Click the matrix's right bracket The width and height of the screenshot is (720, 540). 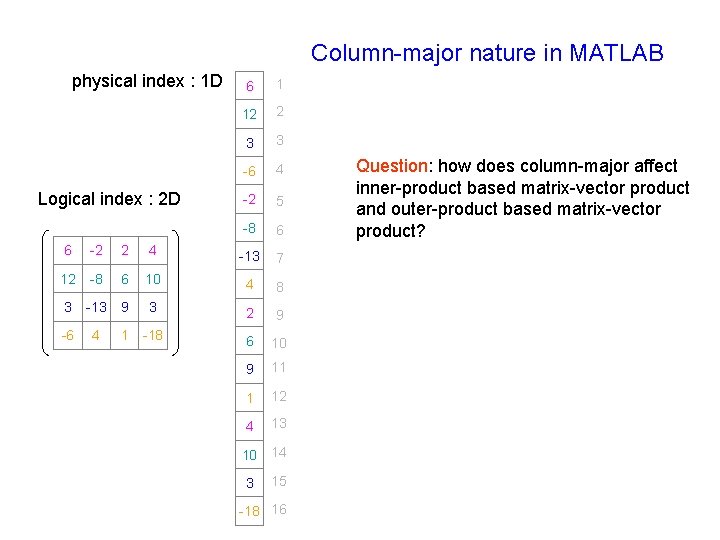point(174,293)
